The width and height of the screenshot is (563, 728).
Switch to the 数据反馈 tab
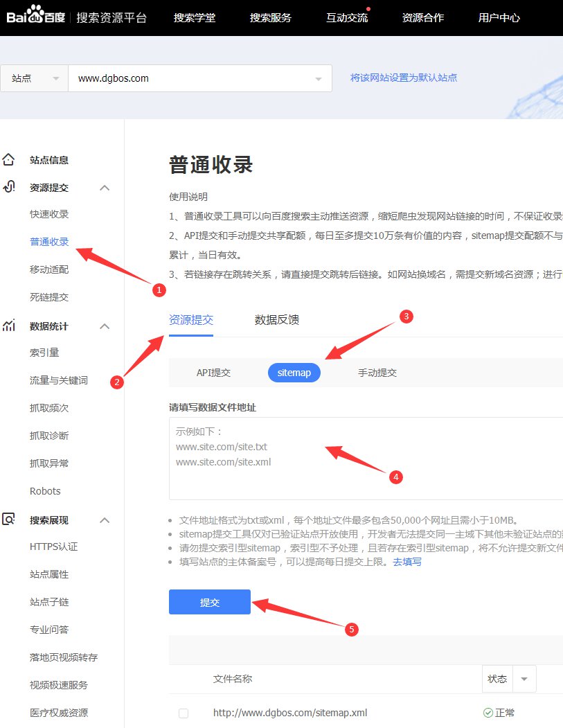click(277, 319)
